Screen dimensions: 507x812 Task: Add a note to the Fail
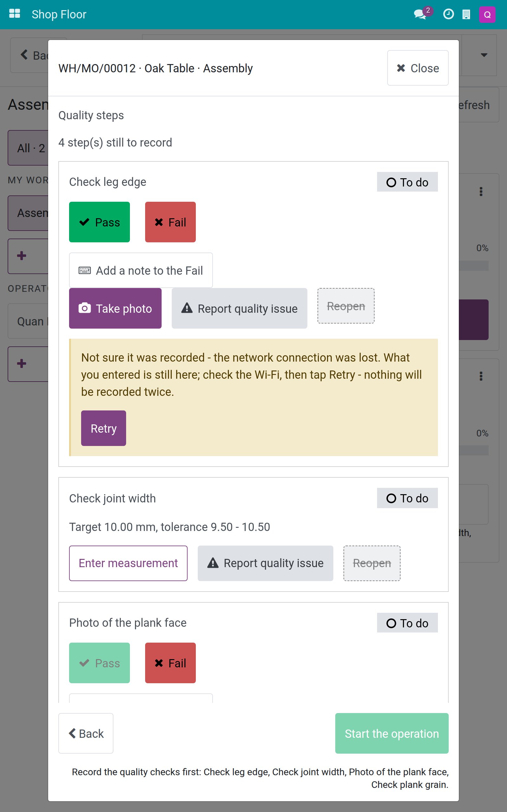point(141,270)
